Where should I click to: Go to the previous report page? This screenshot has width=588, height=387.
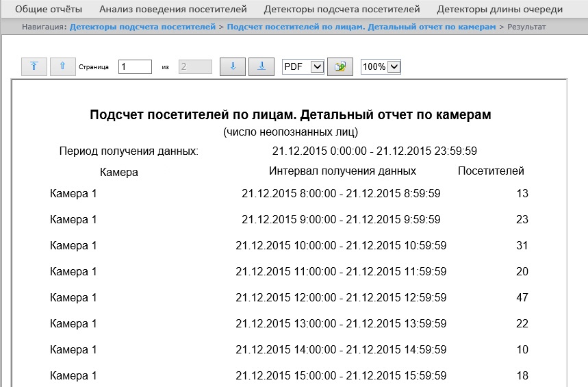[x=62, y=66]
